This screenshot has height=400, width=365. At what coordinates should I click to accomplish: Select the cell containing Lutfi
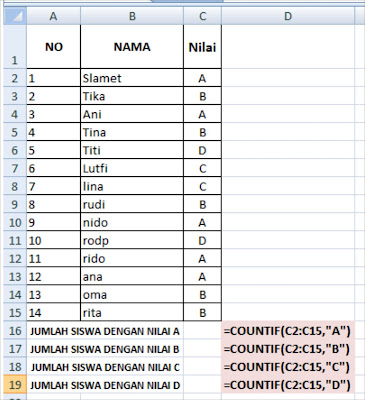(132, 168)
